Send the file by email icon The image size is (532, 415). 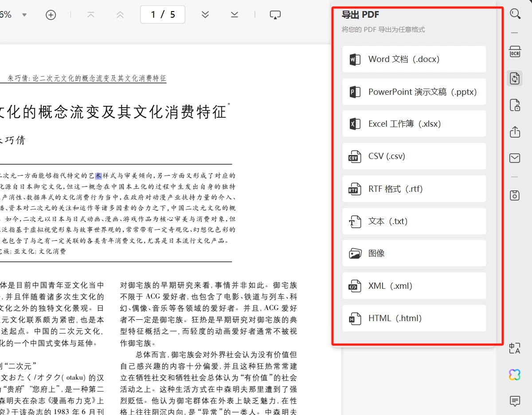tap(515, 158)
